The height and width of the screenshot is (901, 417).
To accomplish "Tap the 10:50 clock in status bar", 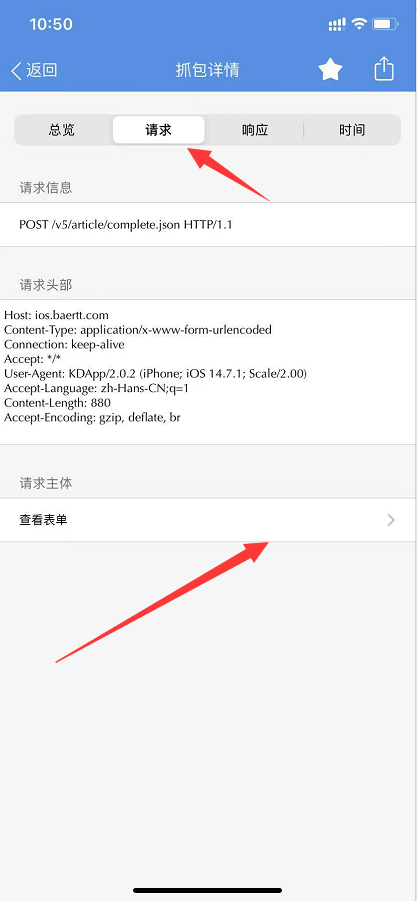I will [51, 24].
